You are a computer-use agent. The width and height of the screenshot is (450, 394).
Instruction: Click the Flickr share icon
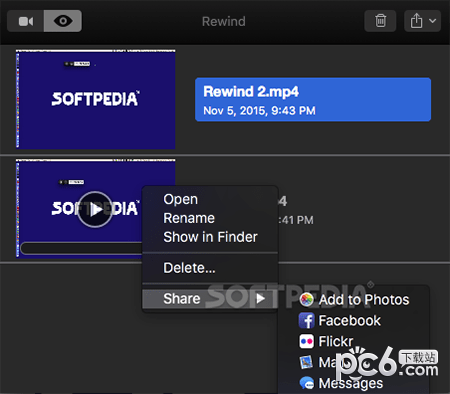point(306,341)
